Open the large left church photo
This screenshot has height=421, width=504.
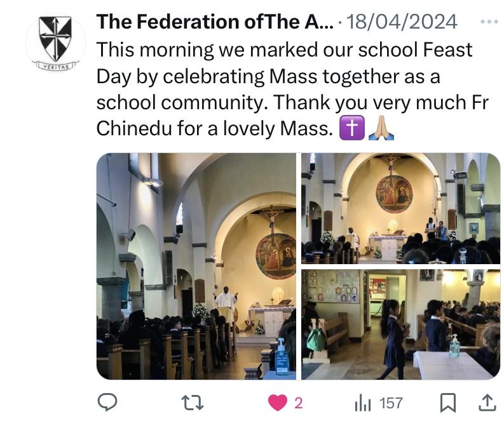196,265
